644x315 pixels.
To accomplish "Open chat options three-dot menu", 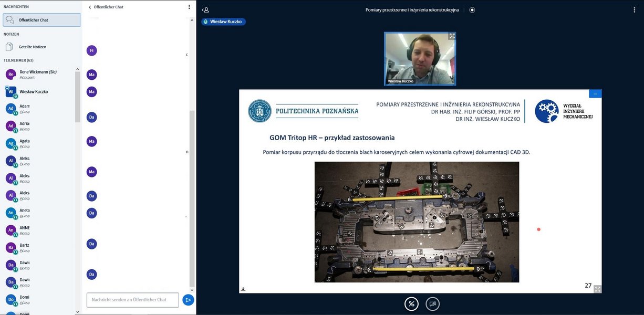I will click(x=189, y=7).
